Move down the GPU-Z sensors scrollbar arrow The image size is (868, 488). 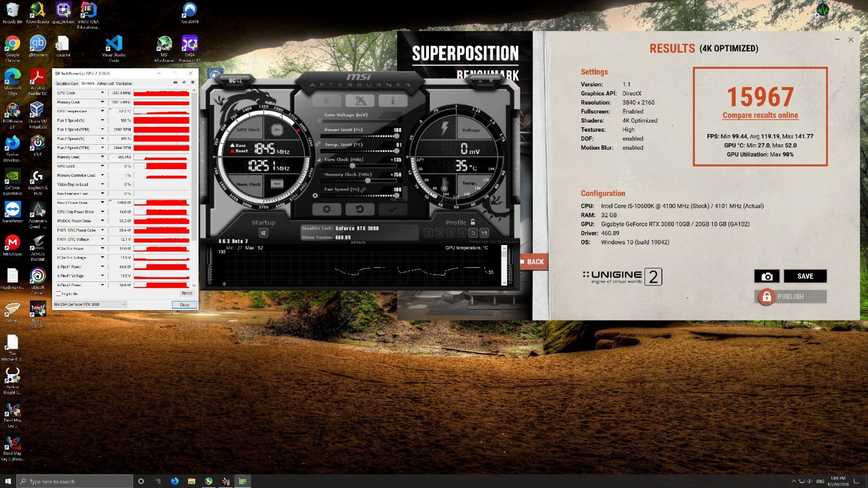point(194,285)
